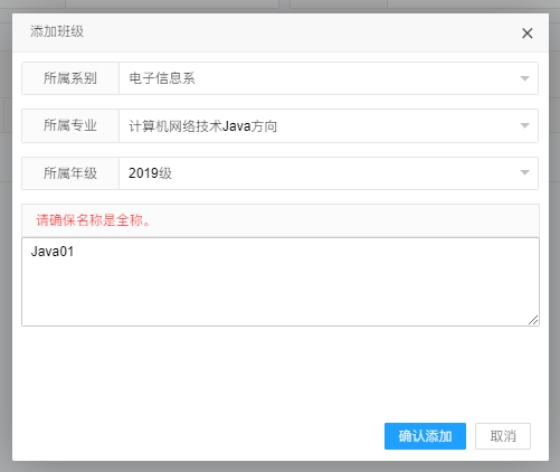Click the arrow icon of 所属年级 select
The image size is (560, 472).
(x=525, y=173)
